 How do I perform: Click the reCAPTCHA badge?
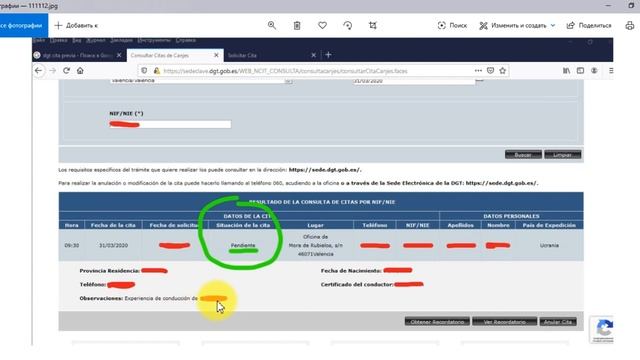pos(603,329)
